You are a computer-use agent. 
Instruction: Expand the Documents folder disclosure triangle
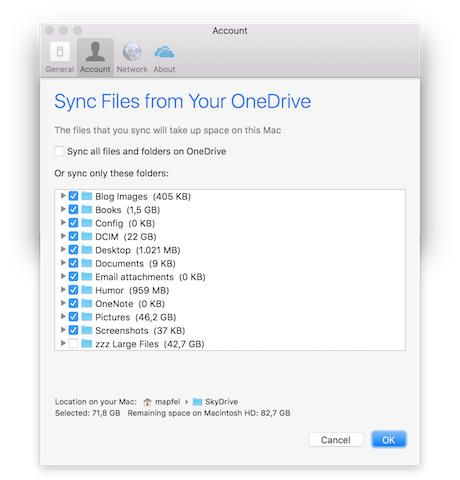(63, 263)
